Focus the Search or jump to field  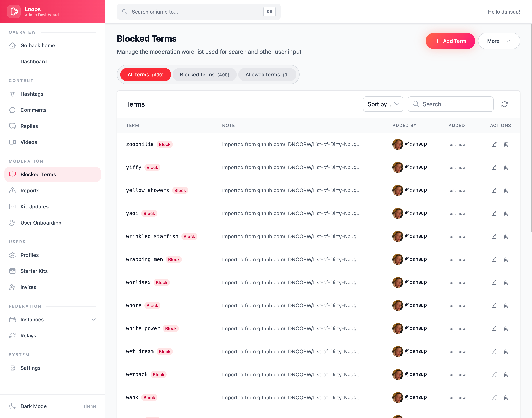pos(199,12)
